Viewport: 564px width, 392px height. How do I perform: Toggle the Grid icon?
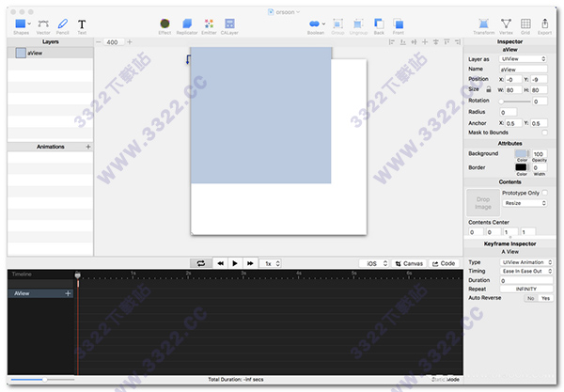tap(525, 24)
